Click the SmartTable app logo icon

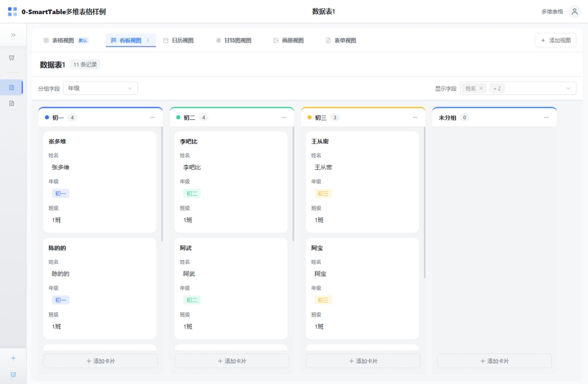coord(12,12)
